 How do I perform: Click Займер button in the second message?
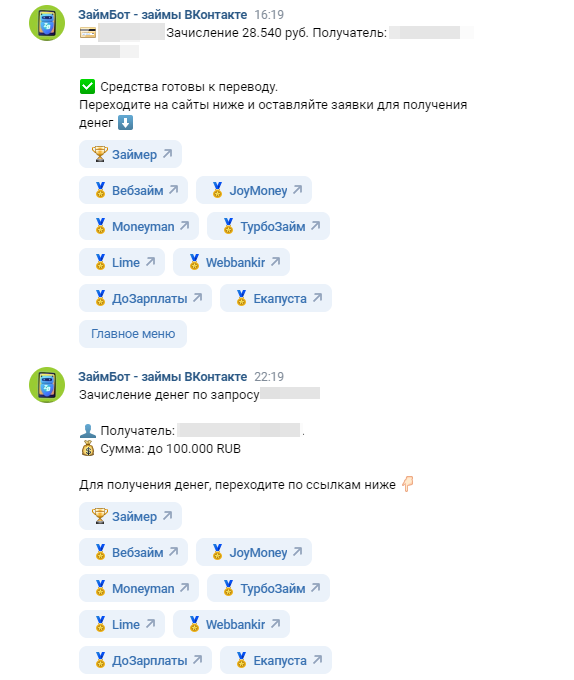coord(130,516)
